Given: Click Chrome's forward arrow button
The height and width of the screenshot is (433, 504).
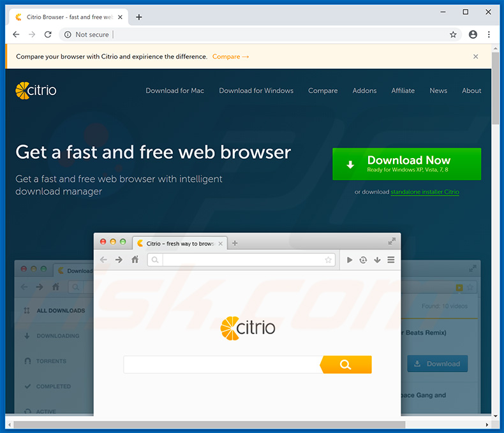Looking at the screenshot, I should pyautogui.click(x=32, y=34).
